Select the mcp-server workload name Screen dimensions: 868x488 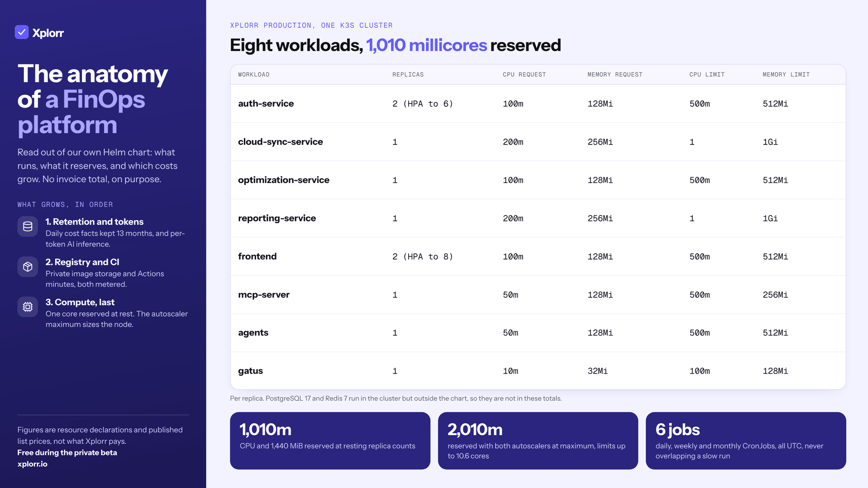tap(264, 295)
